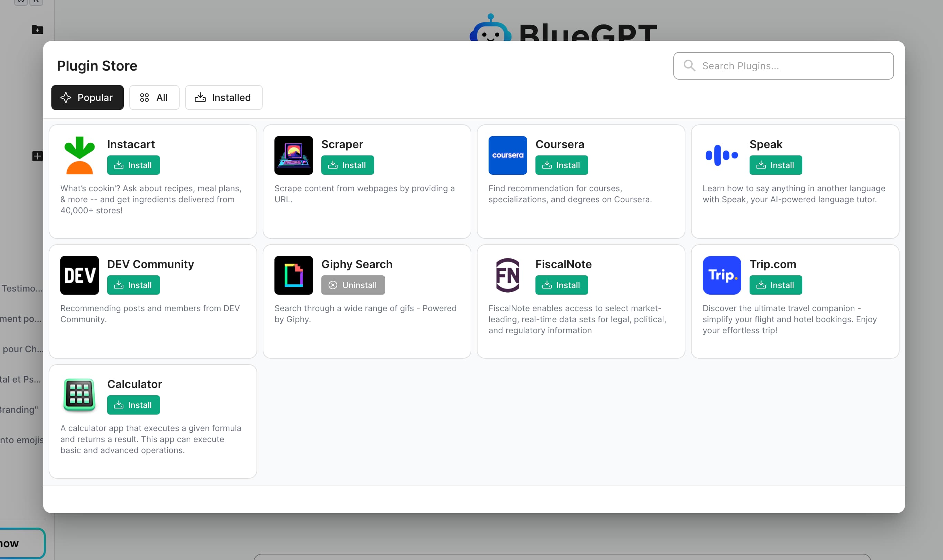Click the Giphy Search plugin icon
This screenshot has width=943, height=560.
tap(293, 275)
